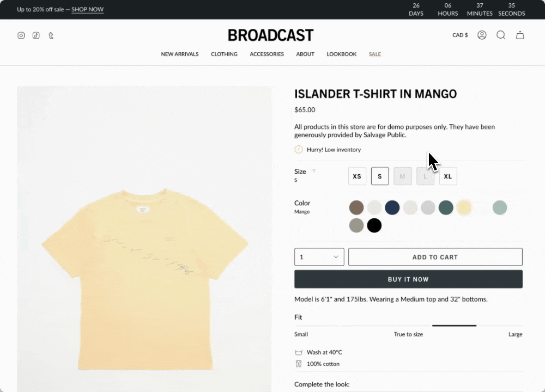Open the quantity dropdown
545x392 pixels.
point(319,257)
